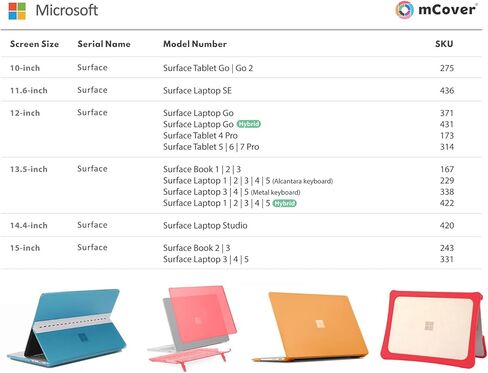Viewport: 488px width, 373px height.
Task: Click the Surface Tablet 4 Pro entry
Action: point(200,135)
